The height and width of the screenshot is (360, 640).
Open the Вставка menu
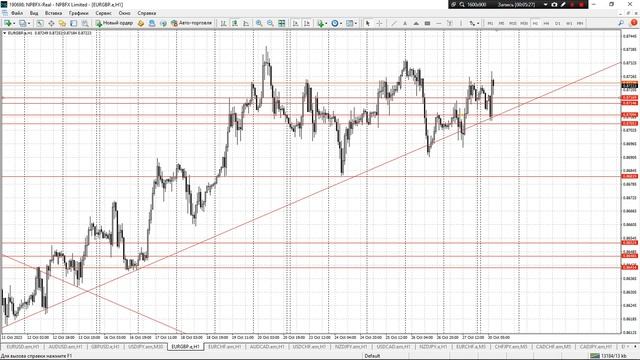point(53,13)
